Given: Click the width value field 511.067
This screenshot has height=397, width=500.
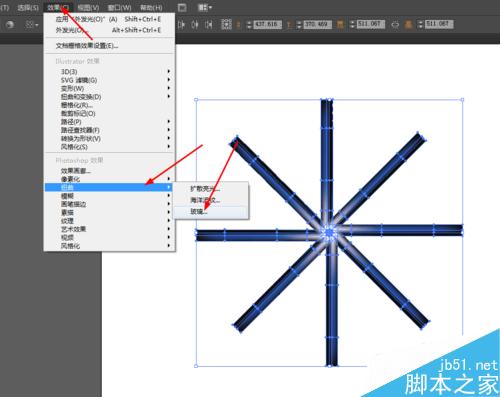Looking at the screenshot, I should pos(371,24).
